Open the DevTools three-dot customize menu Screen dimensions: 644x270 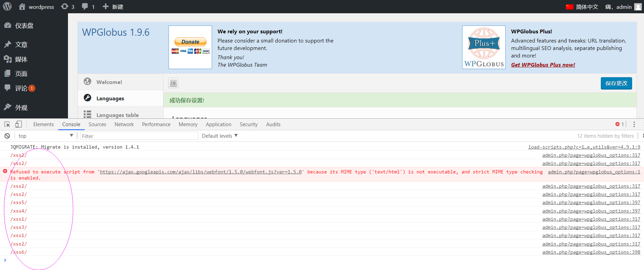(x=634, y=124)
